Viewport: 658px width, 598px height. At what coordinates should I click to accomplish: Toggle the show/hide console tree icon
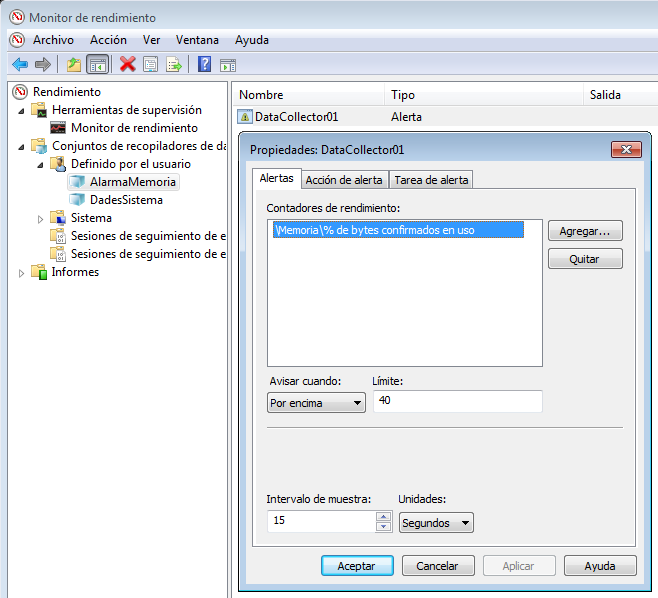point(97,64)
